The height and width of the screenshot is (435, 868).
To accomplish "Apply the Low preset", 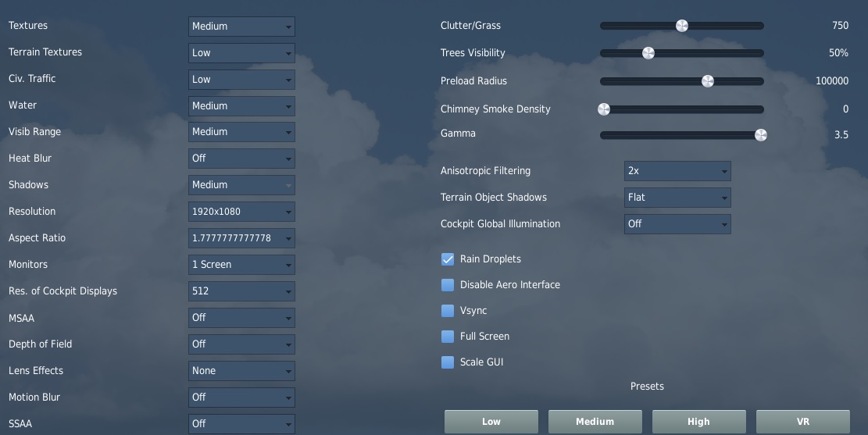I will click(x=491, y=422).
